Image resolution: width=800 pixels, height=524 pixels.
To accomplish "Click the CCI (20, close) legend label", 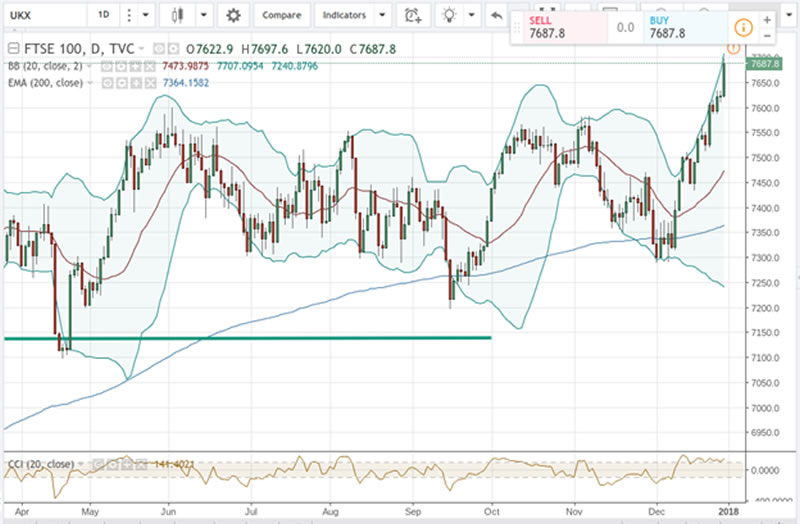I will (x=41, y=464).
